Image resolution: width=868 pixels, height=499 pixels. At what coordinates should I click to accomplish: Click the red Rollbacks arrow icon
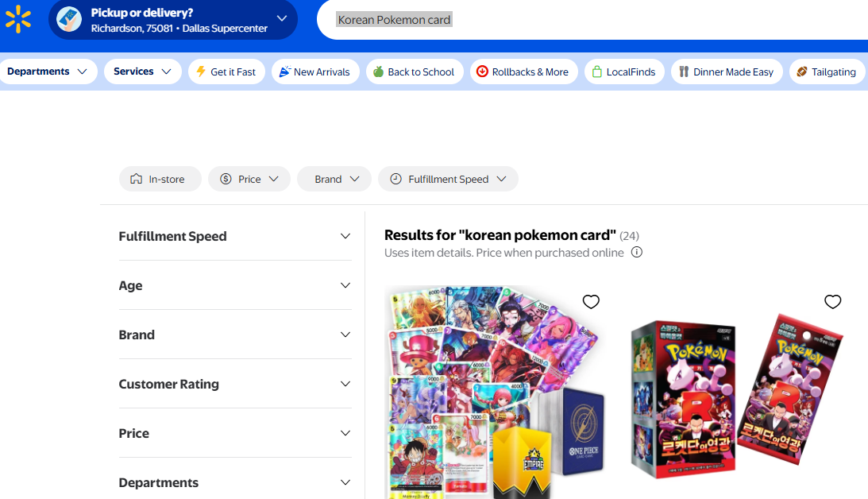(x=482, y=72)
